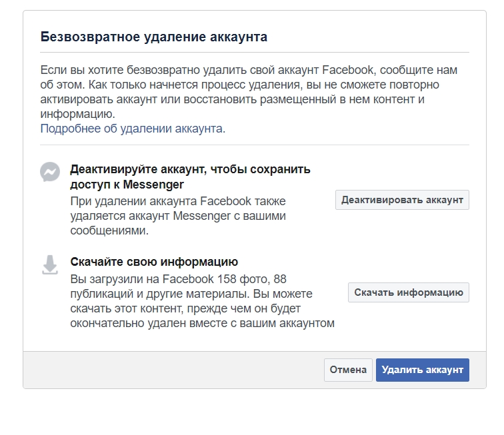Confirm with the blue Удалить аккаунт button
The image size is (504, 435).
point(423,370)
